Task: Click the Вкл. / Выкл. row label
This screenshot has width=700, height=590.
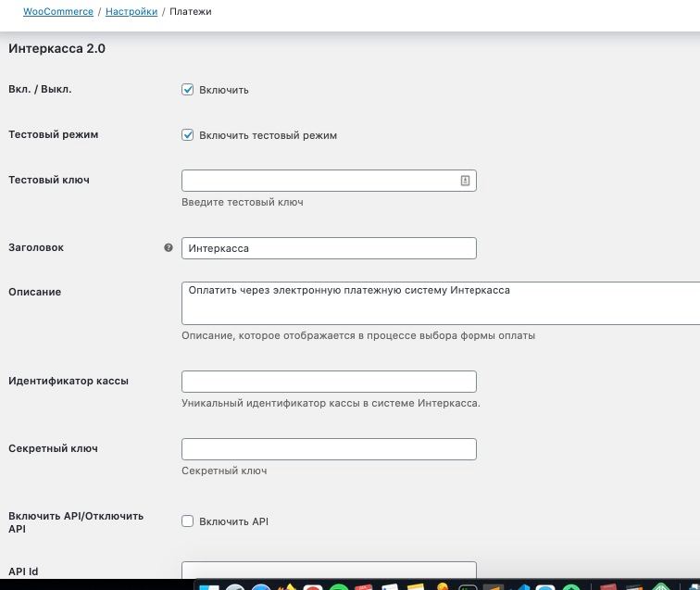Action: (40, 89)
